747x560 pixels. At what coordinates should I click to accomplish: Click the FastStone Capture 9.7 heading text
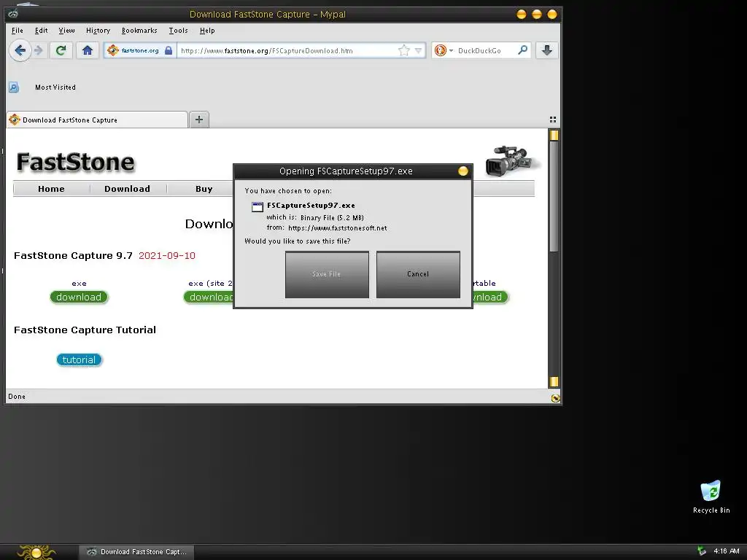(73, 256)
